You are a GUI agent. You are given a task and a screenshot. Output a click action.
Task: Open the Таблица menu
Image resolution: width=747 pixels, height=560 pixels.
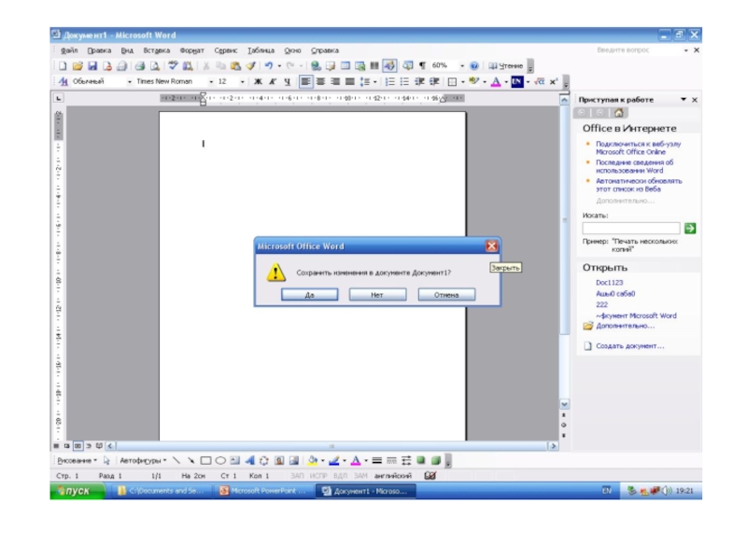[261, 50]
